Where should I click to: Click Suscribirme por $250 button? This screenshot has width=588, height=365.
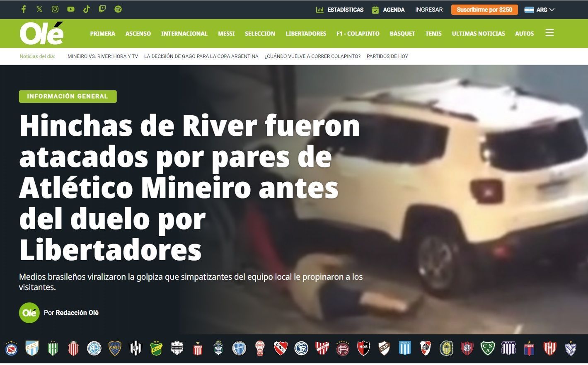point(484,10)
